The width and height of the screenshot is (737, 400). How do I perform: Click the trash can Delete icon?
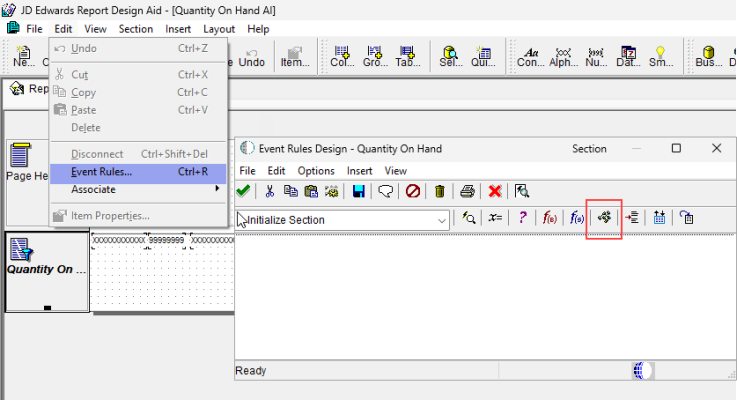[x=439, y=191]
